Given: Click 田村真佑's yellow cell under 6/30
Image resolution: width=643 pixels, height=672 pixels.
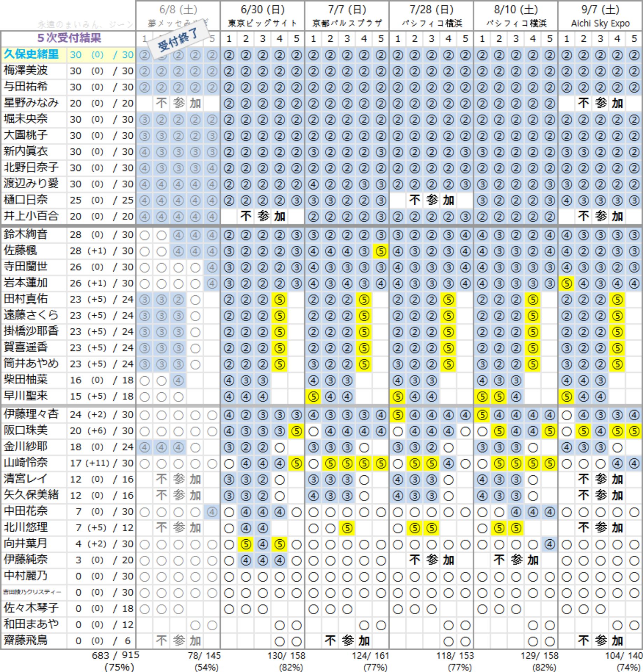Looking at the screenshot, I should coord(280,300).
